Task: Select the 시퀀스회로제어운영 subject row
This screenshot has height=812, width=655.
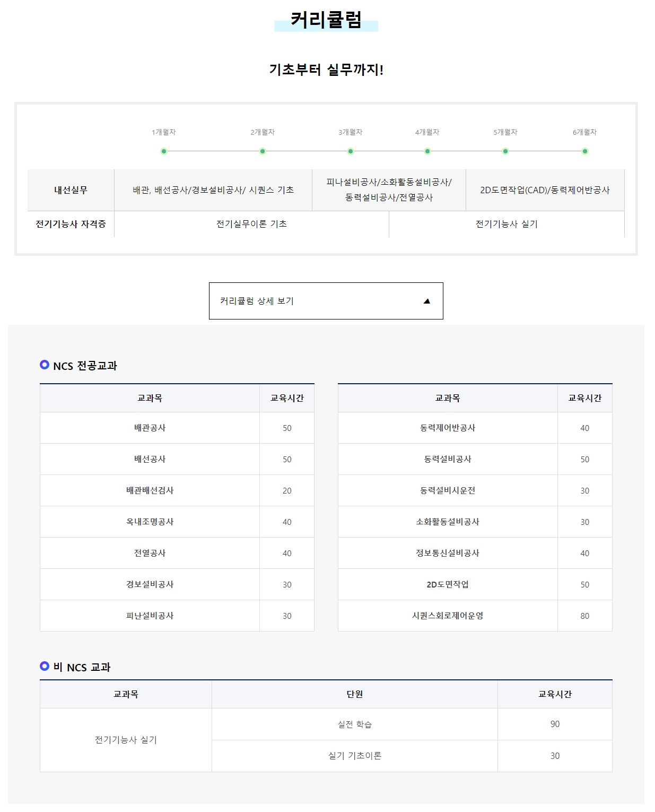Action: [x=448, y=616]
